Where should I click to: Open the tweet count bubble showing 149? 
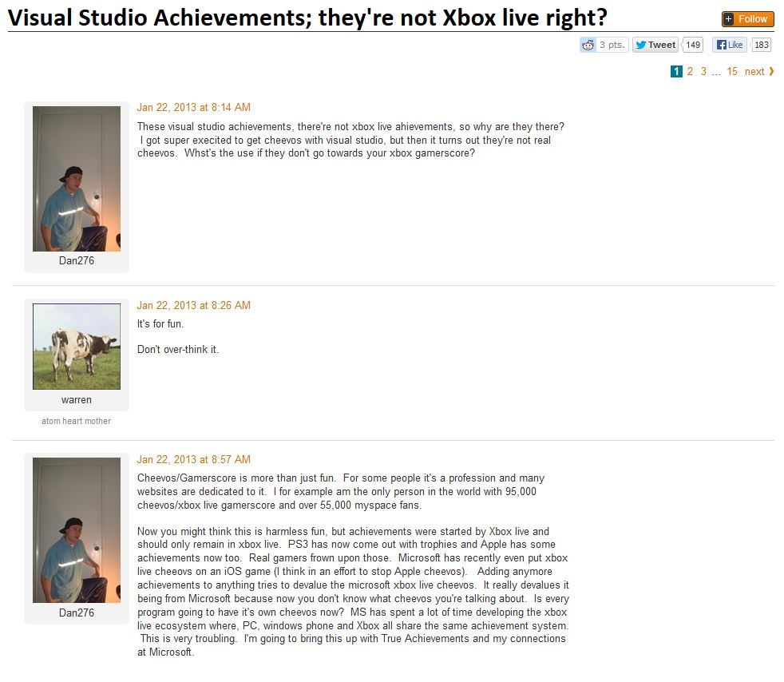(x=692, y=45)
